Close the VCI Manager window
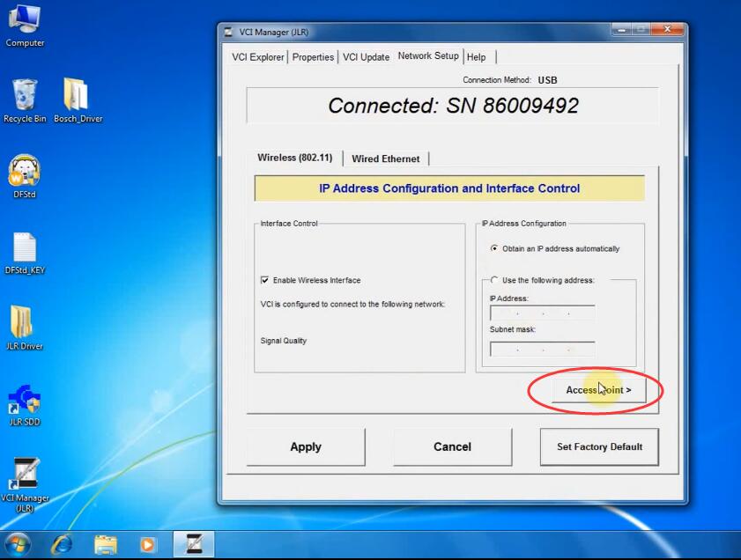Image resolution: width=741 pixels, height=560 pixels. pos(667,30)
